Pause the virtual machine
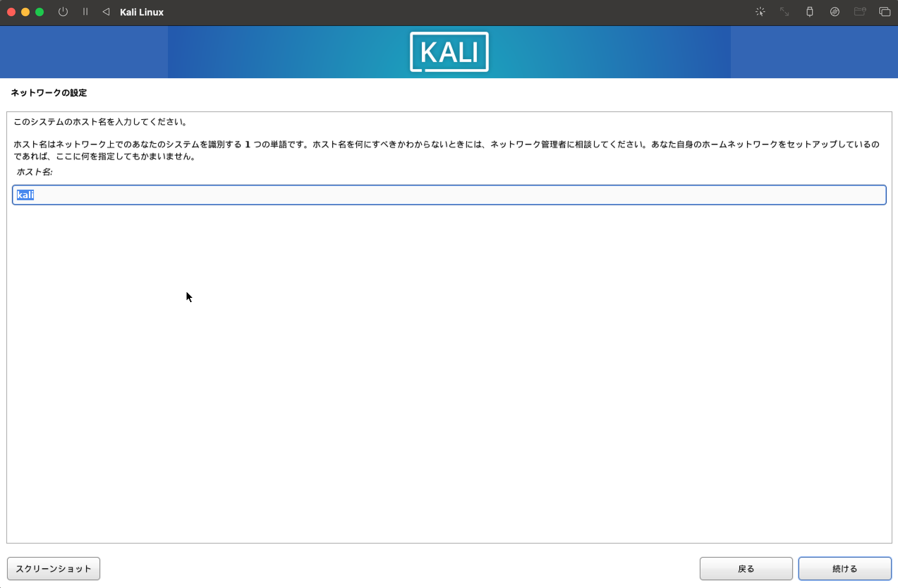 coord(85,12)
